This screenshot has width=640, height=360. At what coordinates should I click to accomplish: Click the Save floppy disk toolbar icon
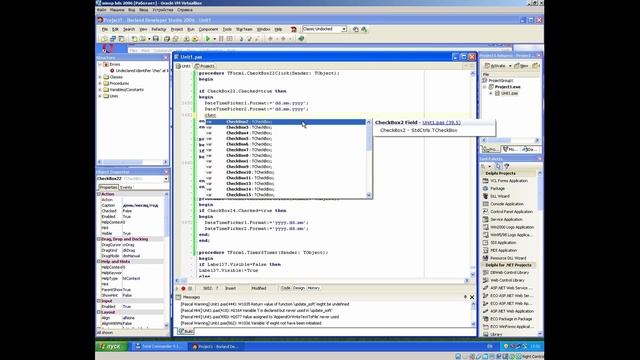click(156, 39)
